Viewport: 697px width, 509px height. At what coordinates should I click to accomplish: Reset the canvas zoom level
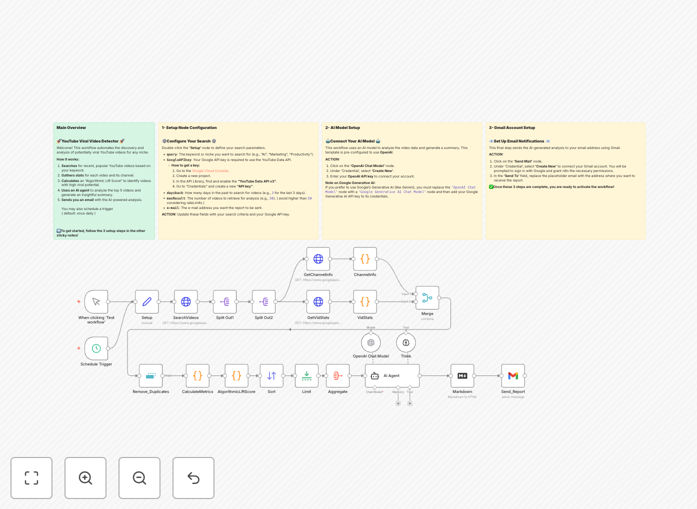pyautogui.click(x=193, y=478)
